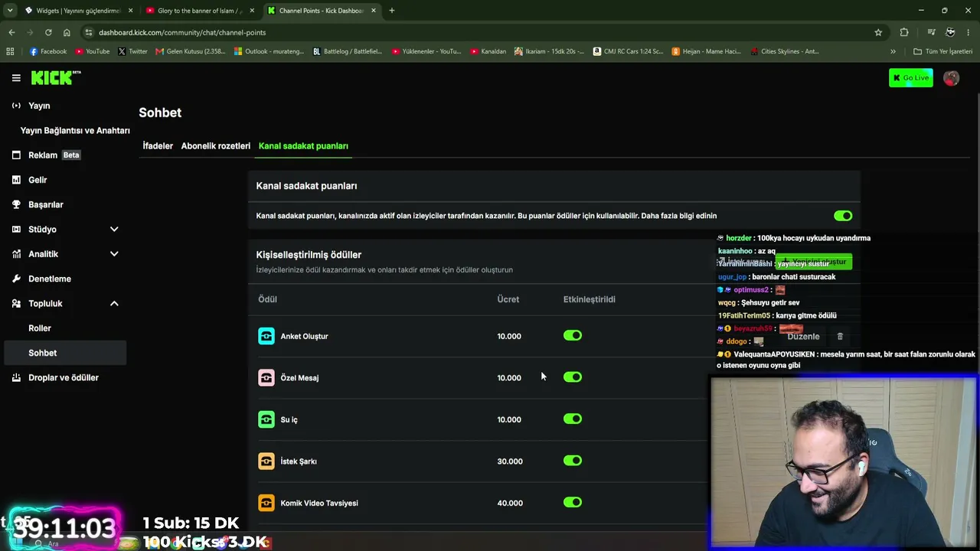980x551 pixels.
Task: Click the Yenisini oluştur button
Action: point(813,262)
